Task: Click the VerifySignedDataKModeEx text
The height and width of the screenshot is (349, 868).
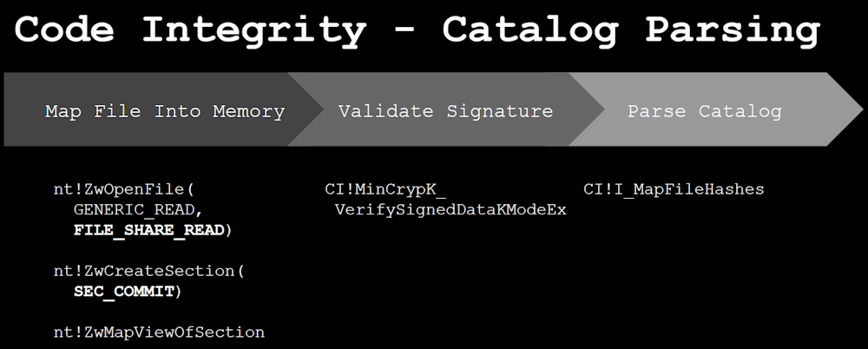Action: pos(450,209)
